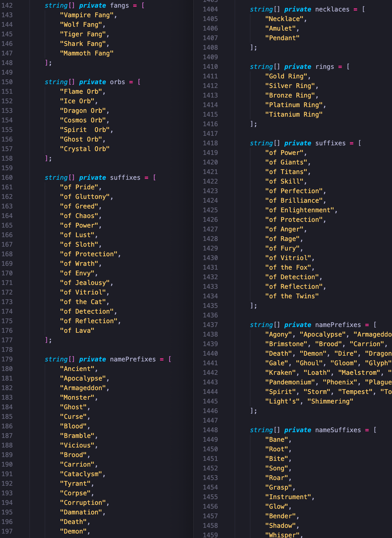The height and width of the screenshot is (538, 392).
Task: Select the "Titanium Ring" string
Action: [x=294, y=114]
